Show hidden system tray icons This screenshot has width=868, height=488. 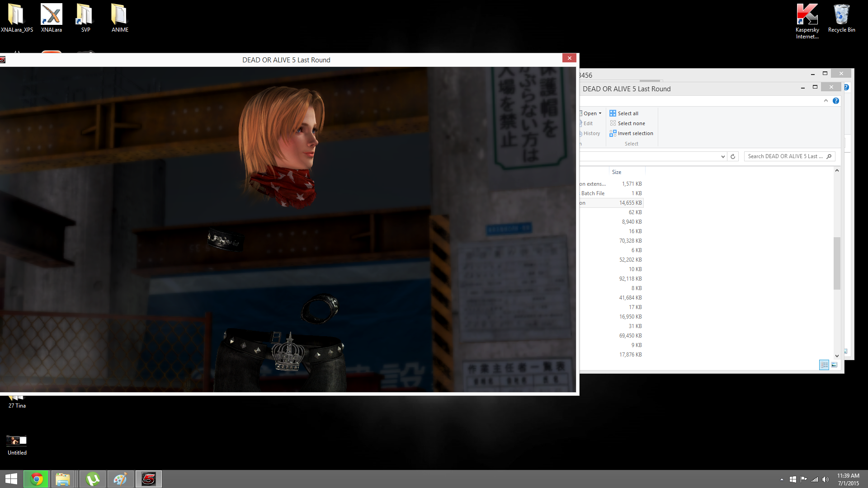click(782, 479)
